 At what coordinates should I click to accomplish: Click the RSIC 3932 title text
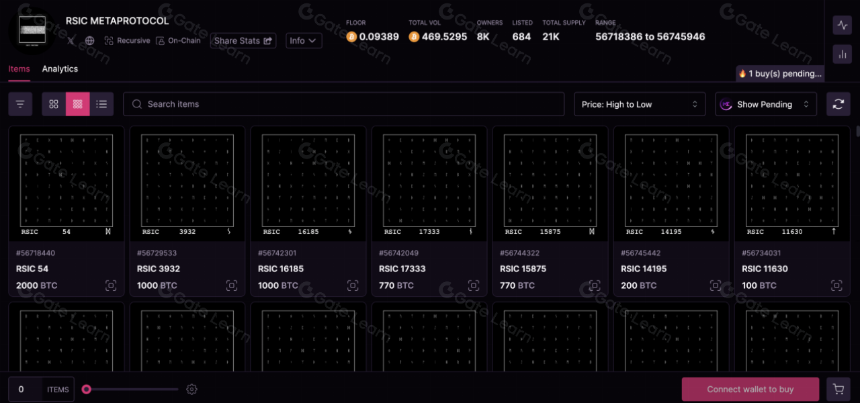coord(159,269)
